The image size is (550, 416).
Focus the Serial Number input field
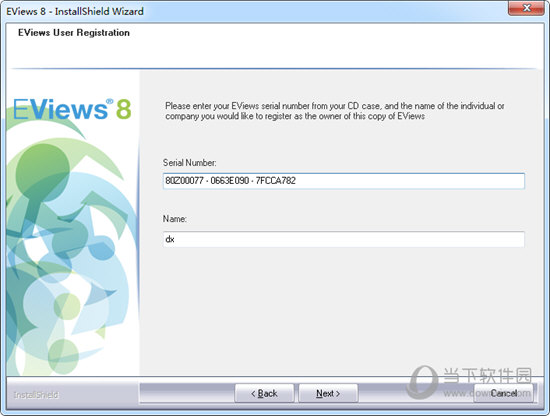pyautogui.click(x=344, y=181)
